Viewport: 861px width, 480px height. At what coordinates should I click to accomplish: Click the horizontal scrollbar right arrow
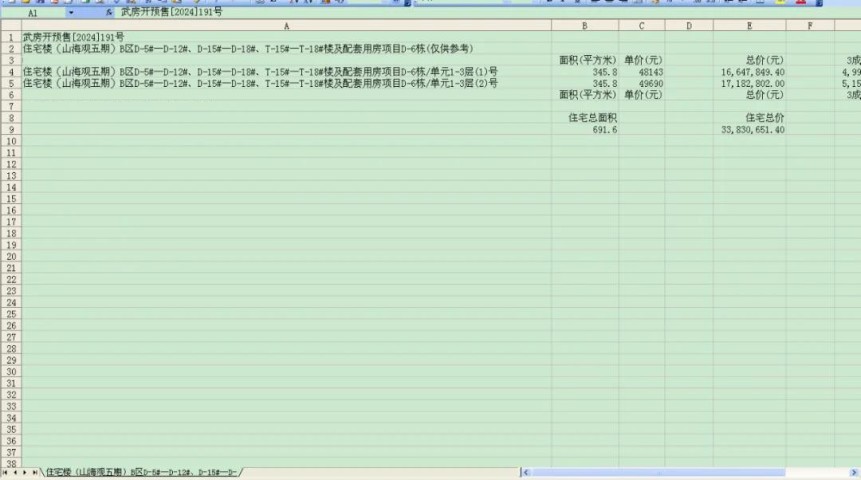coord(854,472)
